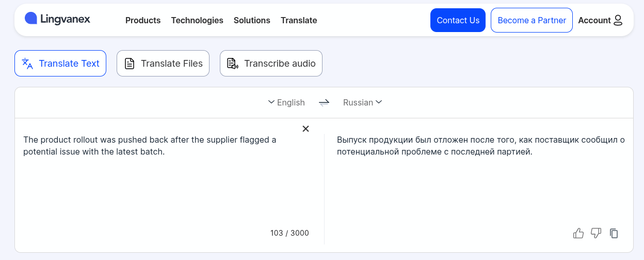Image resolution: width=644 pixels, height=260 pixels.
Task: Swap languages with the arrows icon
Action: tap(324, 102)
